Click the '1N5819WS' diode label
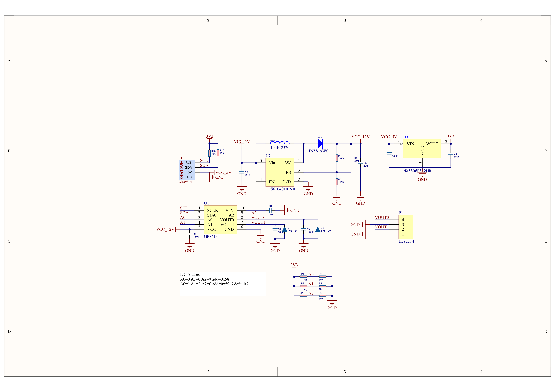This screenshot has width=555, height=392. point(318,151)
